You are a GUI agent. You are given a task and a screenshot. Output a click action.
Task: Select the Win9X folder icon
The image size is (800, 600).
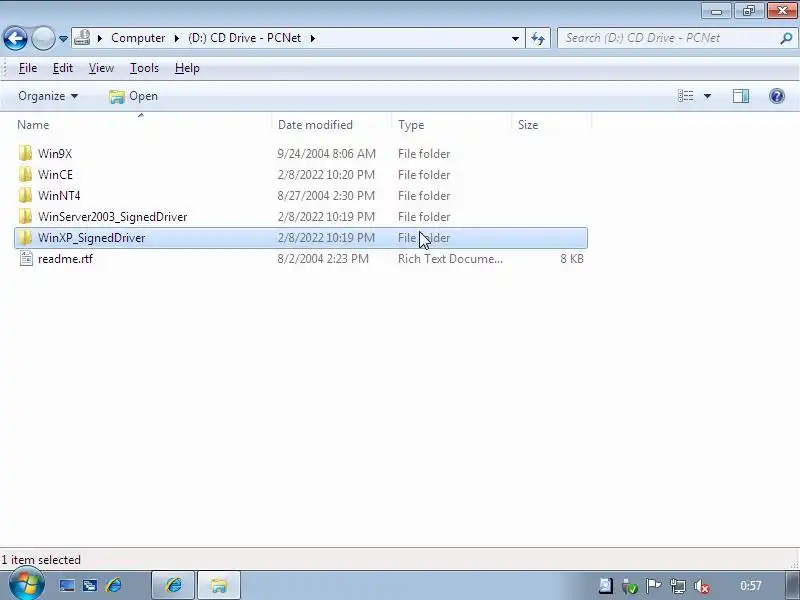coord(25,154)
